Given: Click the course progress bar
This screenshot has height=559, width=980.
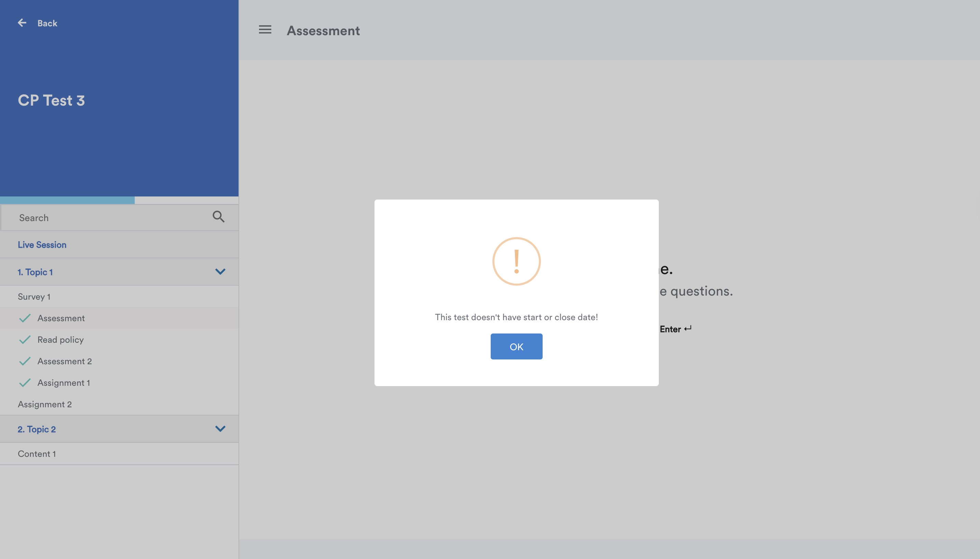Looking at the screenshot, I should coord(119,201).
